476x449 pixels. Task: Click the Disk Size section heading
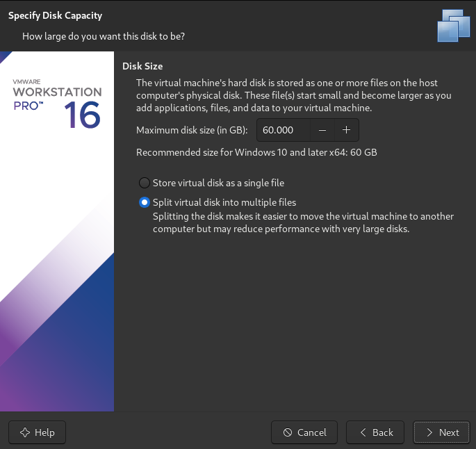(x=142, y=66)
